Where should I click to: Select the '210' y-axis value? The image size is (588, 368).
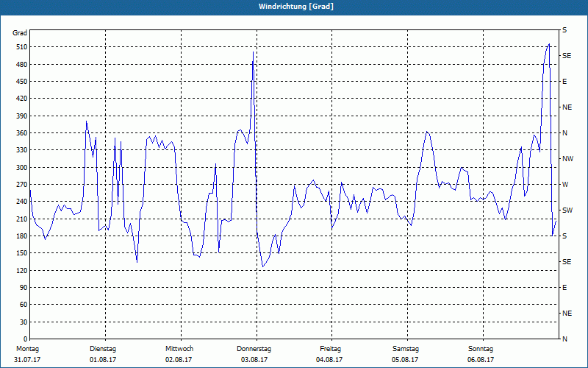(22, 219)
